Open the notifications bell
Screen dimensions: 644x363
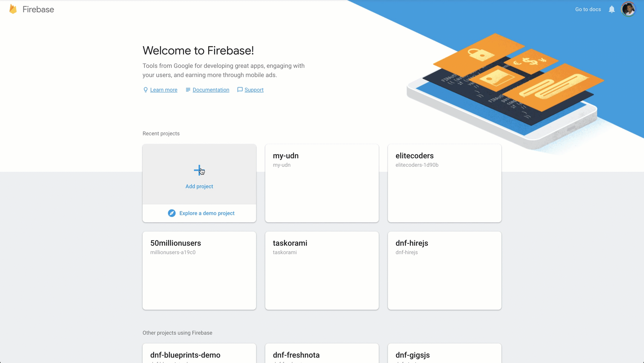coord(612,10)
